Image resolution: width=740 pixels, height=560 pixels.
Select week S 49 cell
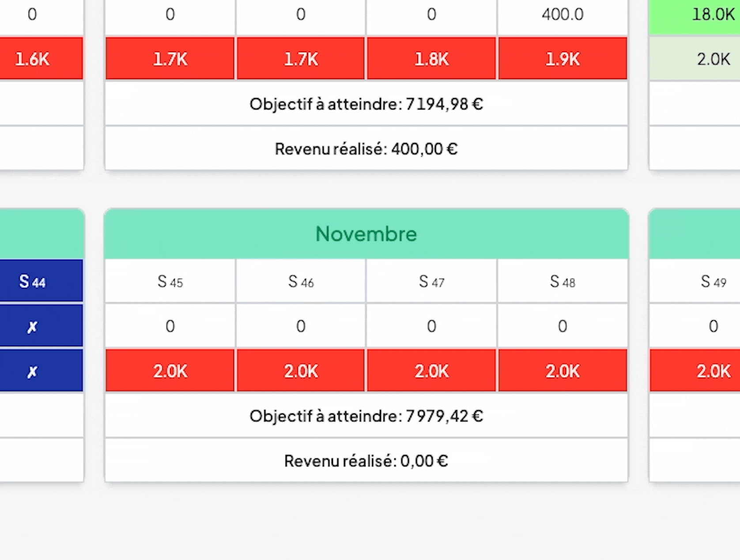(x=713, y=281)
